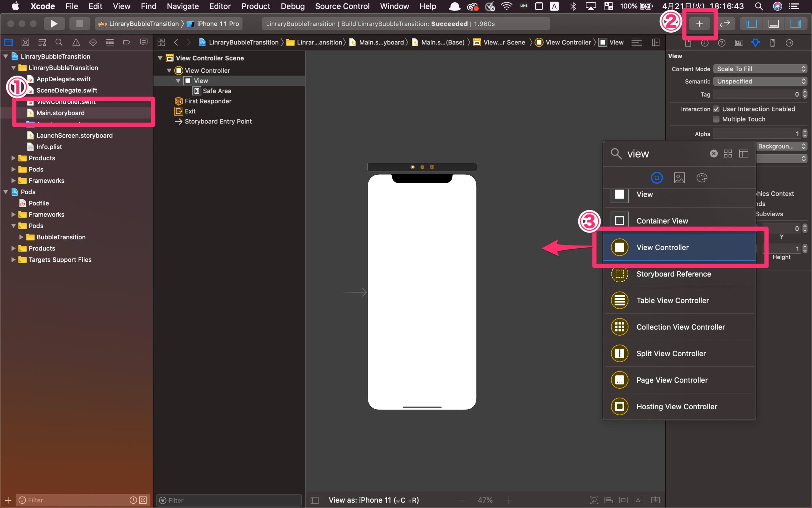The image size is (812, 508).
Task: Select Table View Controller library item
Action: pyautogui.click(x=679, y=301)
